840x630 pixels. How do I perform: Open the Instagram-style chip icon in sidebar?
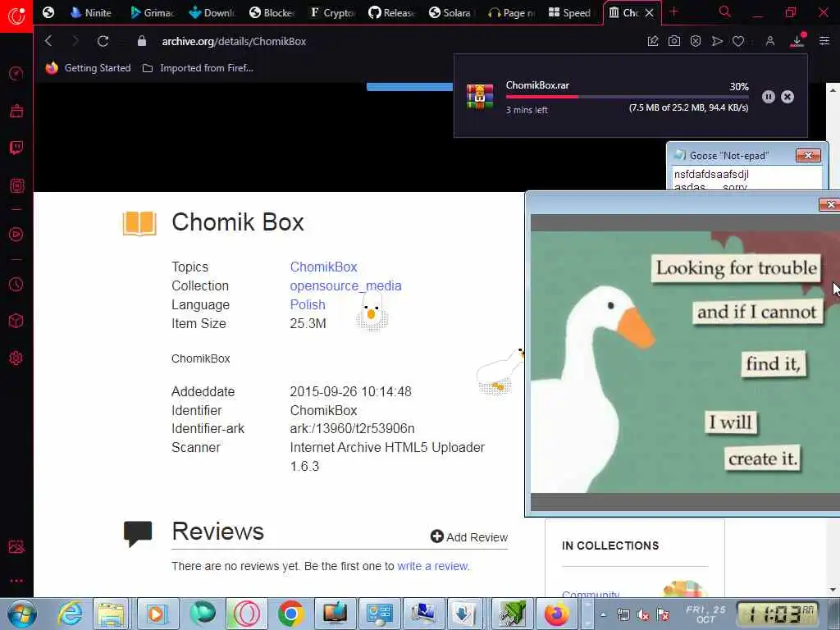(x=16, y=186)
